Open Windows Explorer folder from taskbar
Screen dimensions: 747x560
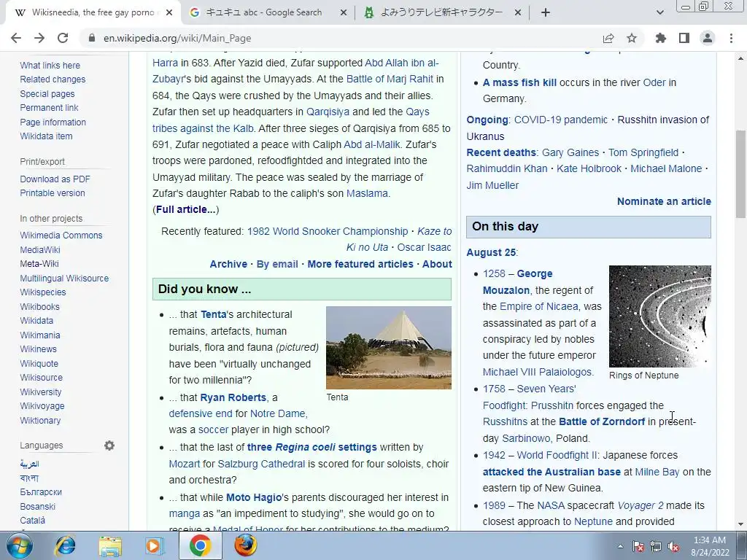coord(110,545)
